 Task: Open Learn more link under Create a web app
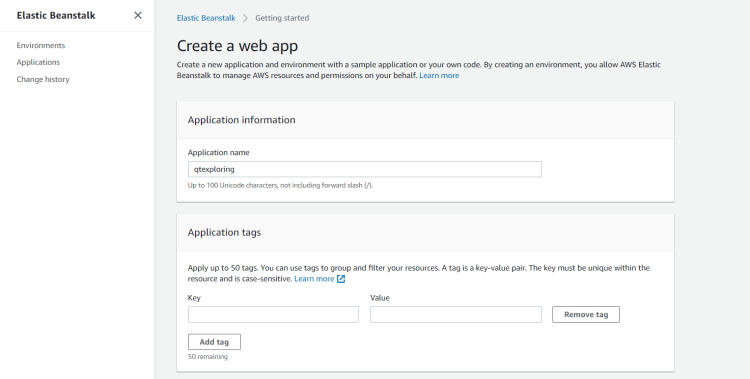click(x=439, y=76)
